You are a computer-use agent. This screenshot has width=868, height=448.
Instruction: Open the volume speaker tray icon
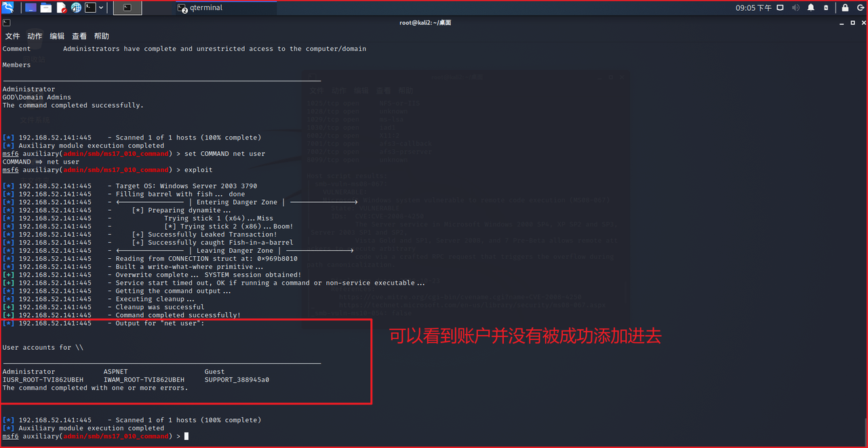[795, 7]
